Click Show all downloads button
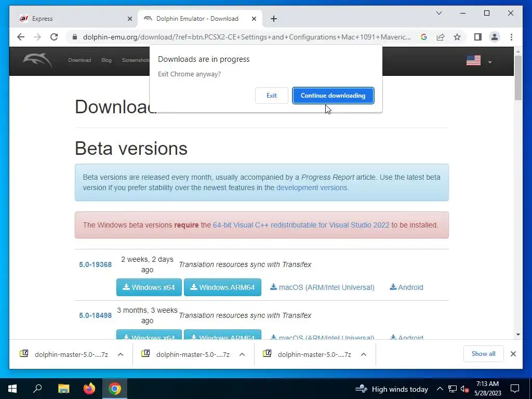Image resolution: width=532 pixels, height=399 pixels. 483,354
